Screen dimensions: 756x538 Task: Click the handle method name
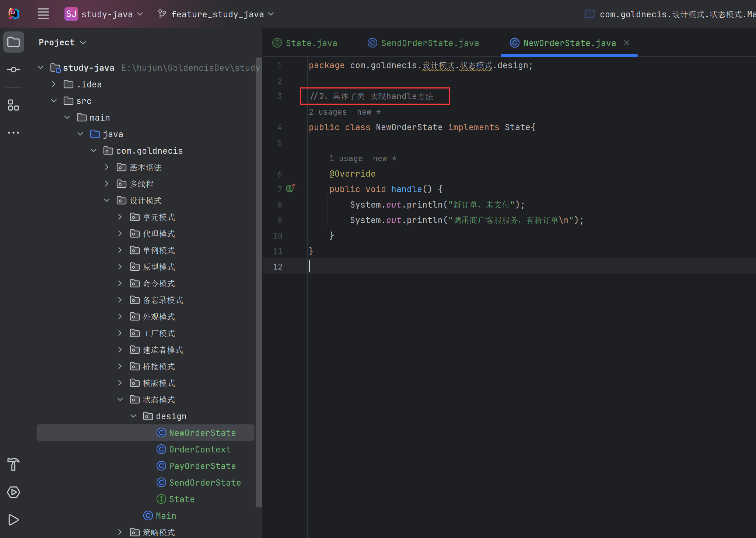tap(406, 189)
